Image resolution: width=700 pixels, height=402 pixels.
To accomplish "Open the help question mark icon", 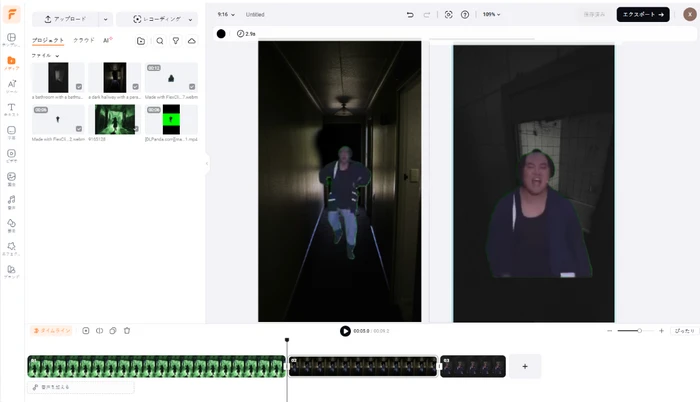I will tap(464, 14).
